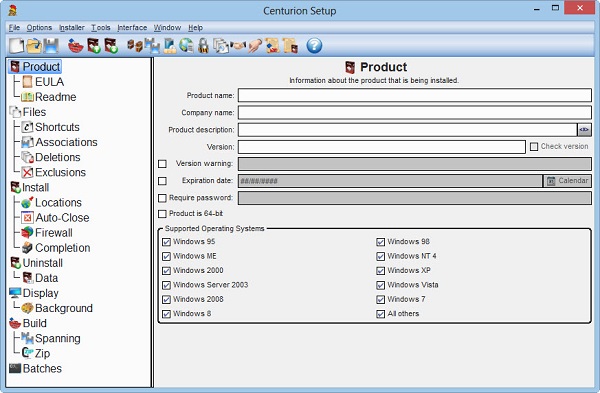The image size is (600, 393).
Task: Click the Calendar button
Action: [x=567, y=181]
